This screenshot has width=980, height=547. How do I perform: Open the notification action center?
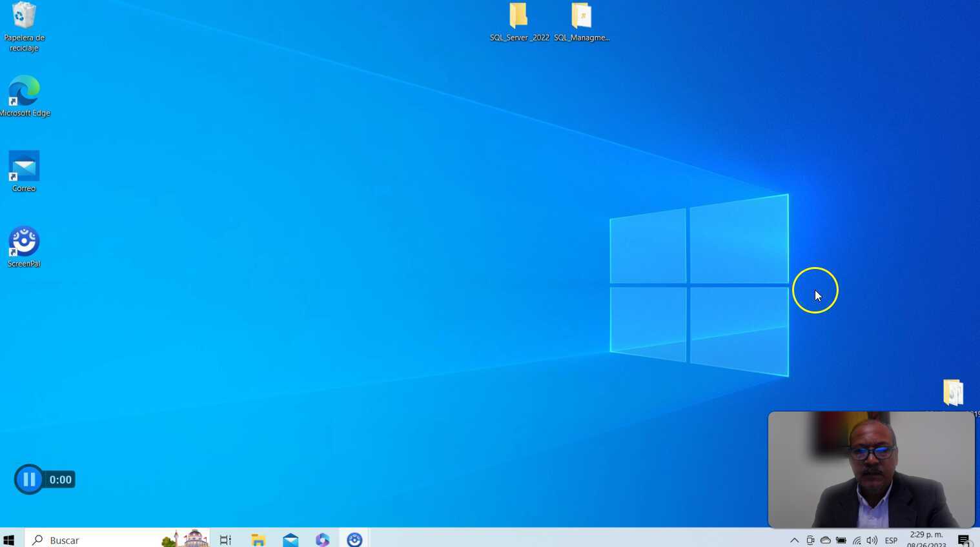964,541
